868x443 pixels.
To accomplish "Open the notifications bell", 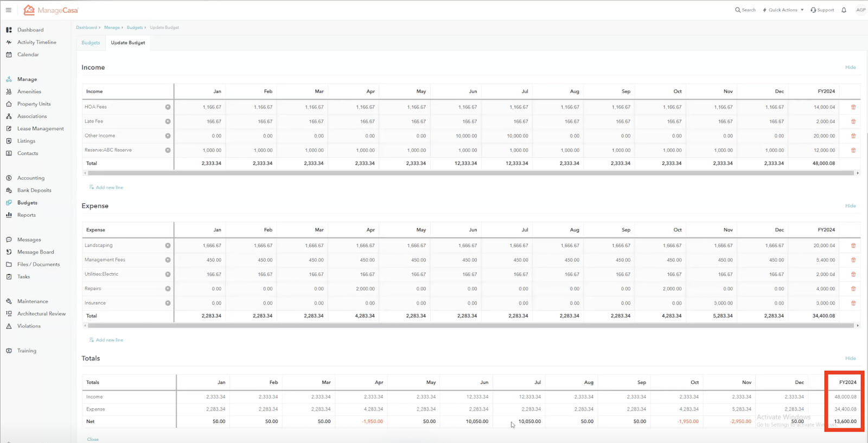I will click(844, 10).
